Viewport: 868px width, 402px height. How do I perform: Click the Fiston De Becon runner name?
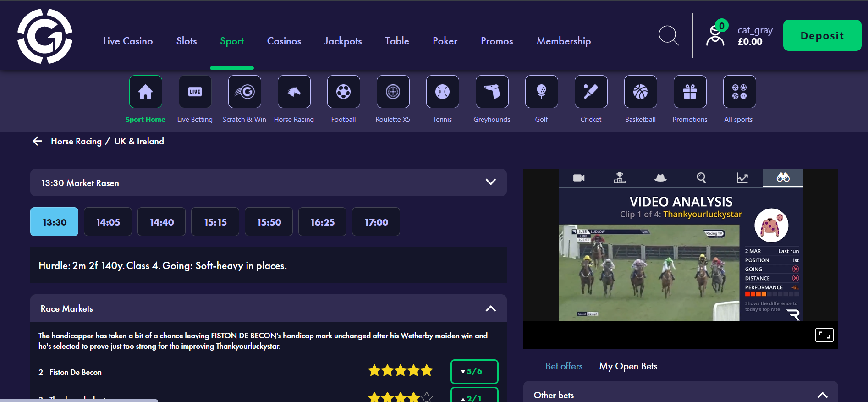76,372
